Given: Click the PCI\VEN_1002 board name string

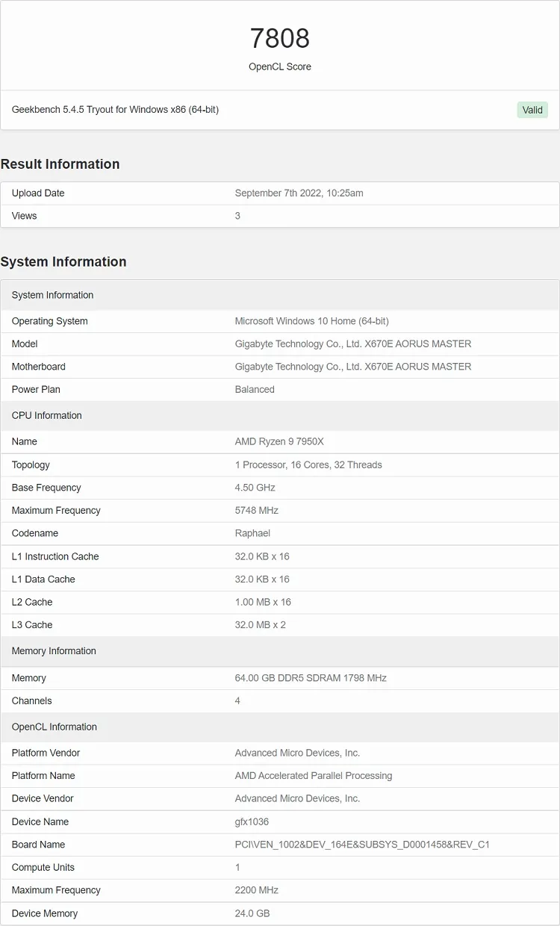Looking at the screenshot, I should pos(362,845).
